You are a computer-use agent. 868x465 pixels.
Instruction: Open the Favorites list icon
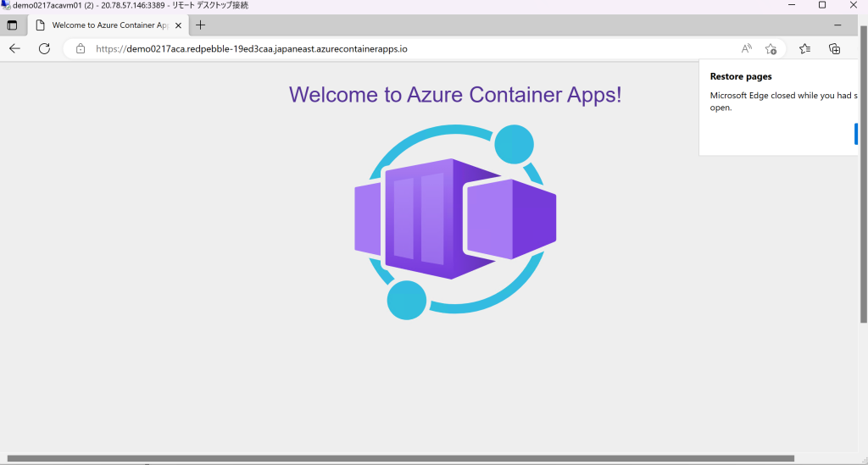[x=805, y=48]
